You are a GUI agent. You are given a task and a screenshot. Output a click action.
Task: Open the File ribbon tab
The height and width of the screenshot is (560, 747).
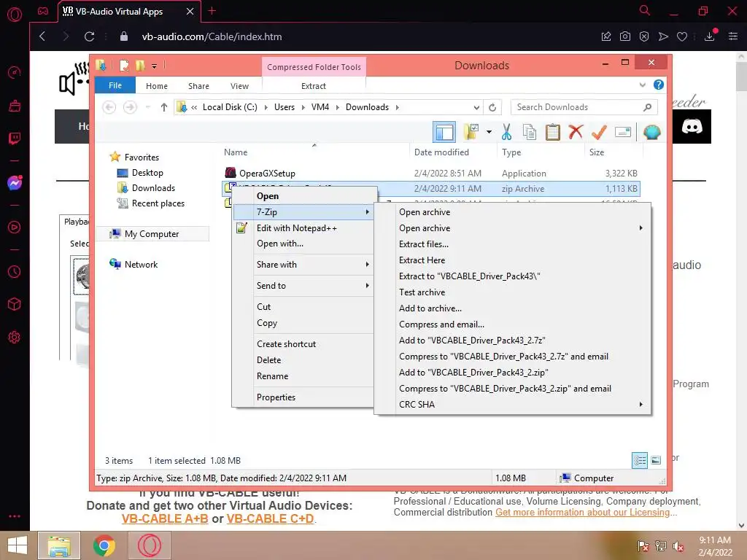pyautogui.click(x=115, y=86)
